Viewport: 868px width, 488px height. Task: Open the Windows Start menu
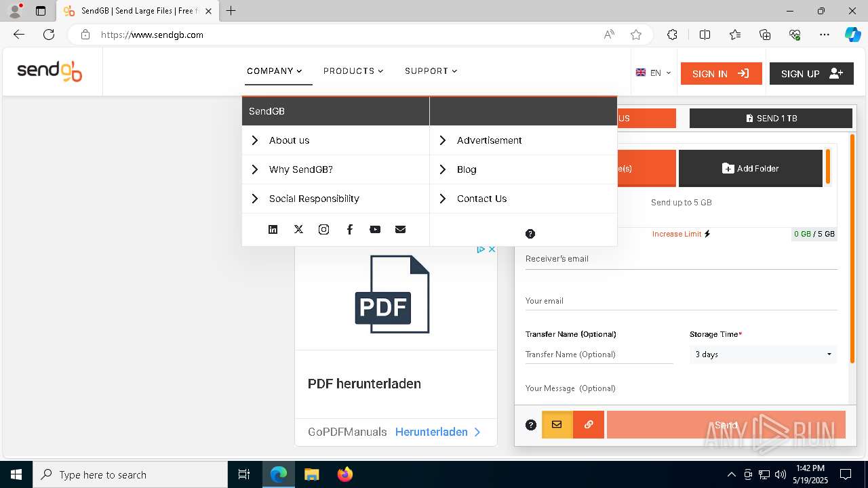pyautogui.click(x=16, y=474)
